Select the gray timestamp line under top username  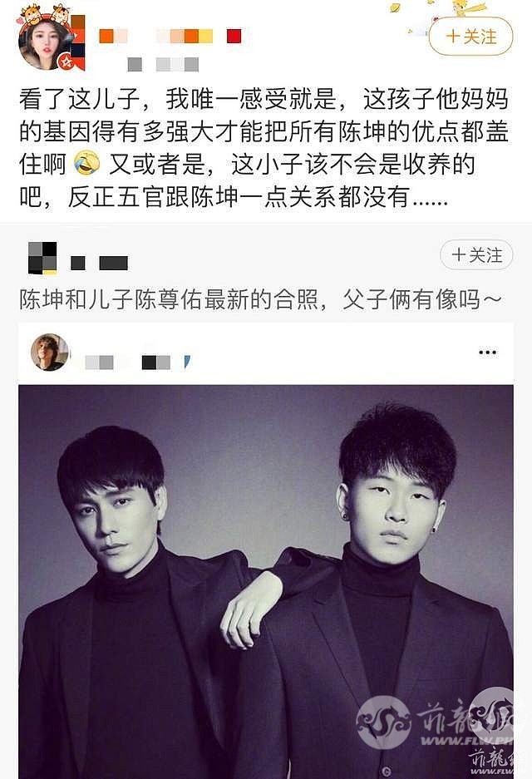click(x=163, y=65)
